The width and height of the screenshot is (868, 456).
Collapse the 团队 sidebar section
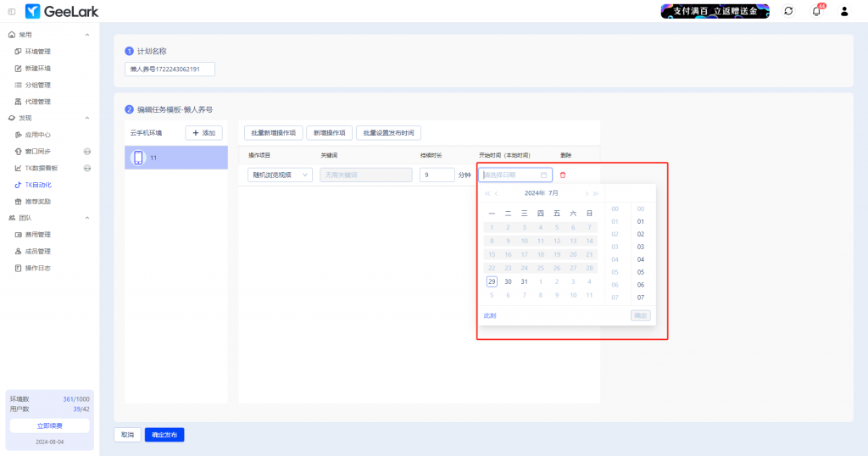(x=86, y=218)
